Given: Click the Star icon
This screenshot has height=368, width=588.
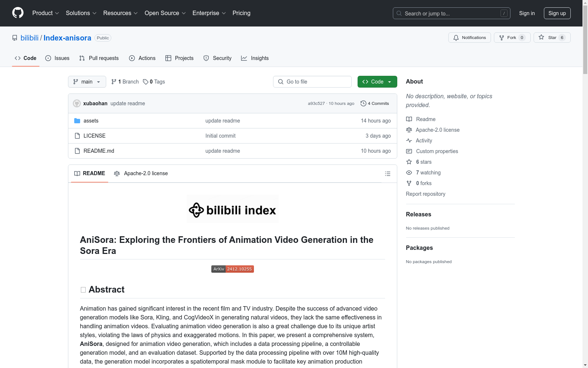Looking at the screenshot, I should click(541, 37).
